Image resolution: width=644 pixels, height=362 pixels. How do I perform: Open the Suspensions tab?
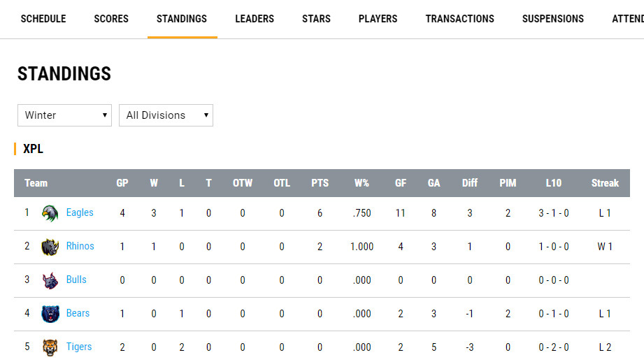tap(552, 19)
